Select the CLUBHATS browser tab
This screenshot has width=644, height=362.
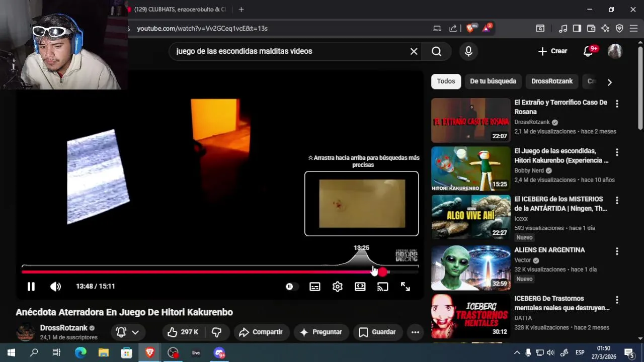click(179, 10)
